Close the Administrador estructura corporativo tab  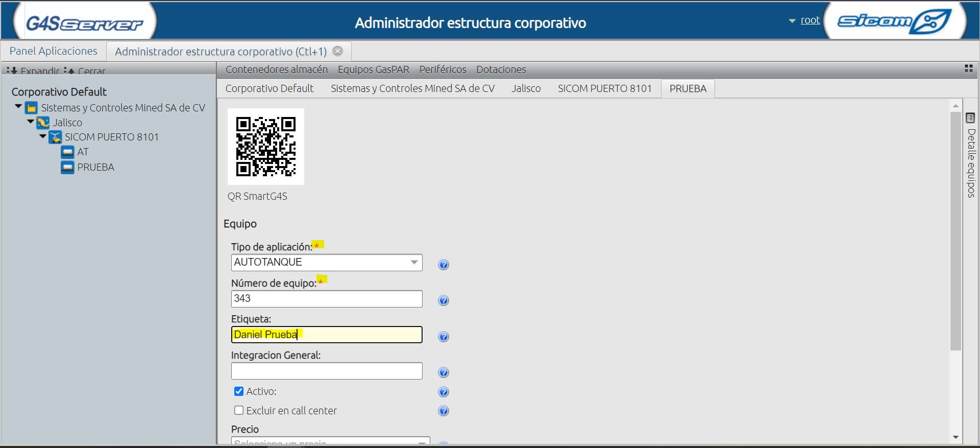pos(337,51)
